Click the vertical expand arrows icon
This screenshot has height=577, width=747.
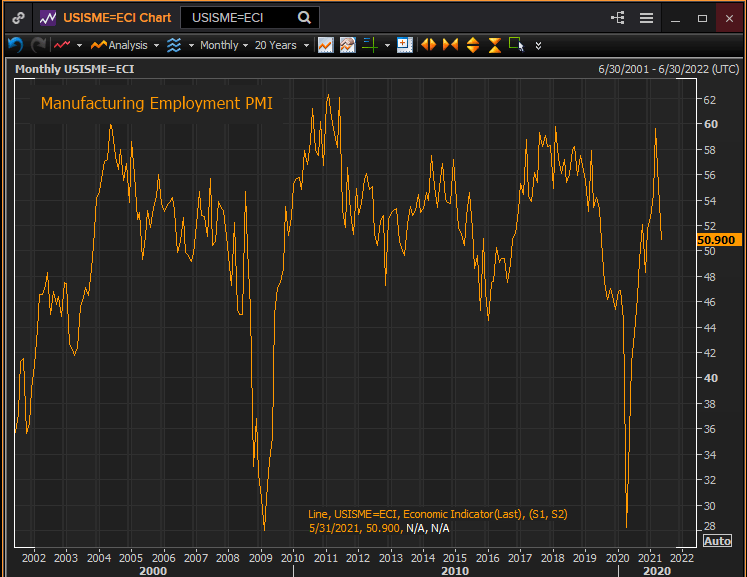[x=472, y=45]
